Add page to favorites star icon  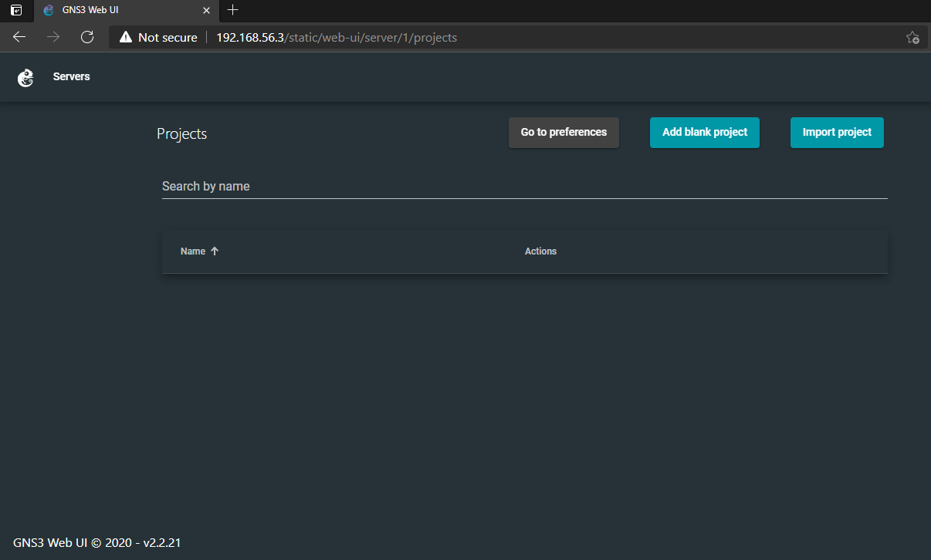(912, 37)
